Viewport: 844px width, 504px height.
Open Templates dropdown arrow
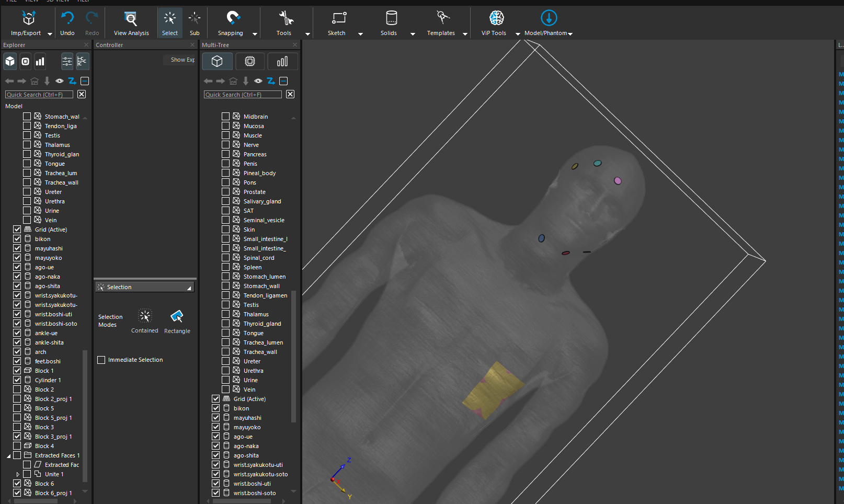click(x=465, y=34)
